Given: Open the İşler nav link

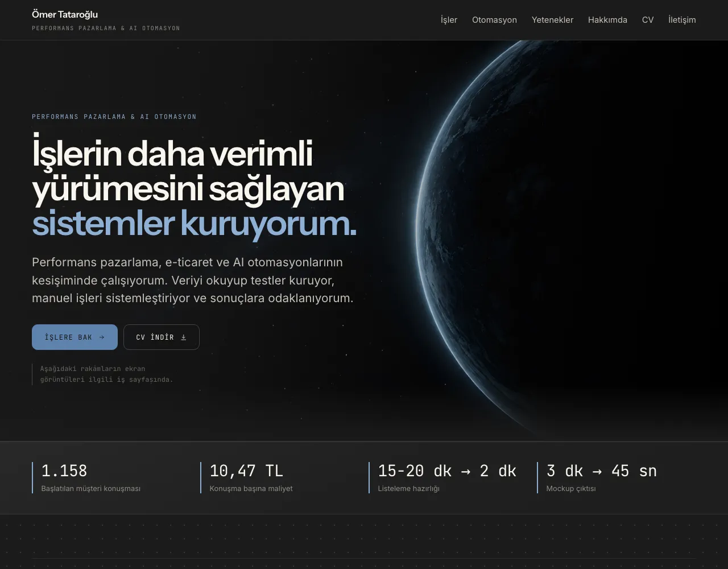Looking at the screenshot, I should (x=449, y=20).
